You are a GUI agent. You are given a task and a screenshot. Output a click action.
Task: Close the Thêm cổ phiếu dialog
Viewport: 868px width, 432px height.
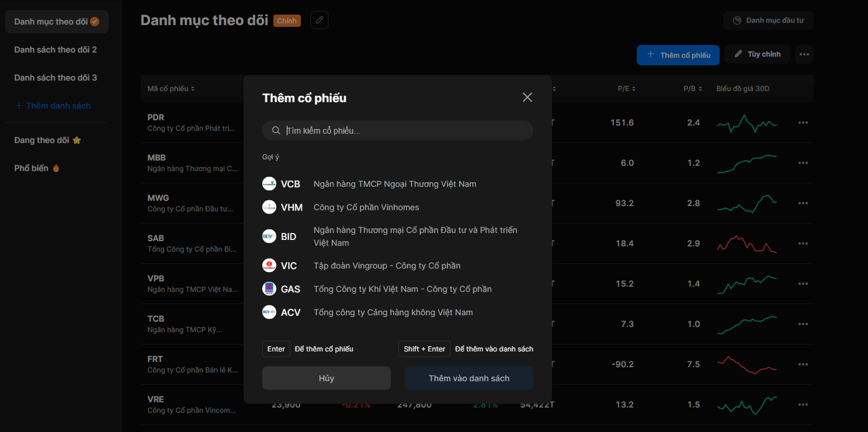tap(527, 97)
